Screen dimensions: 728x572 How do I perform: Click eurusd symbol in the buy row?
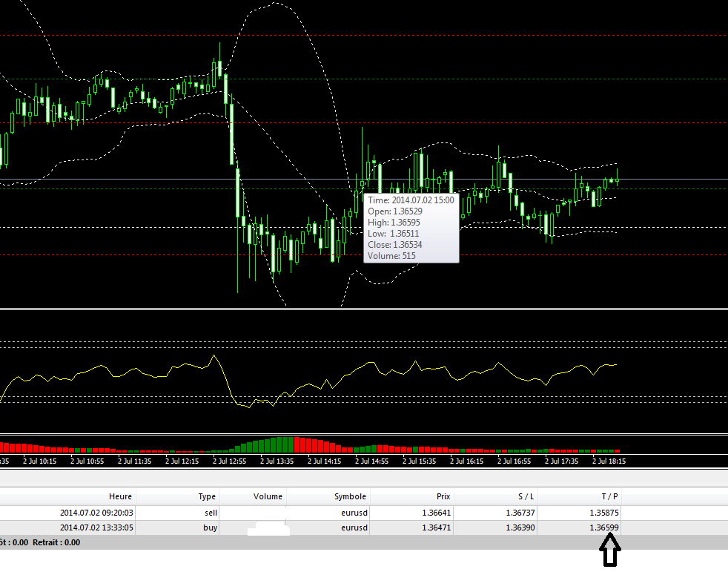pyautogui.click(x=354, y=527)
